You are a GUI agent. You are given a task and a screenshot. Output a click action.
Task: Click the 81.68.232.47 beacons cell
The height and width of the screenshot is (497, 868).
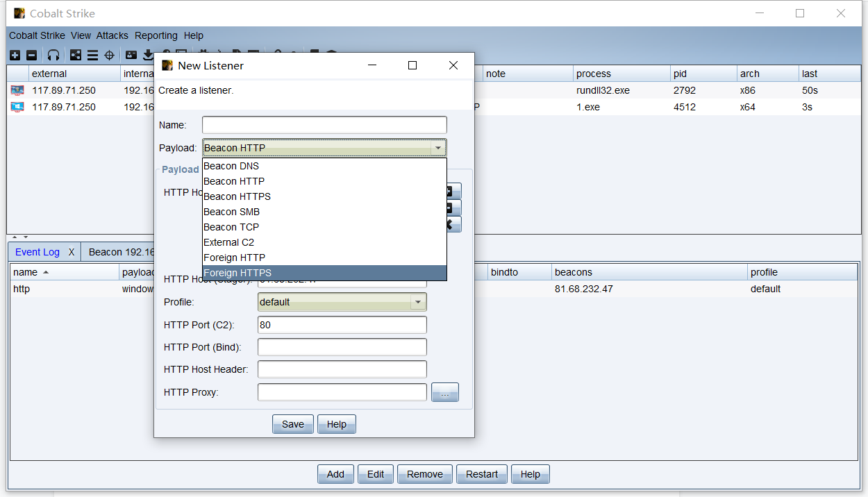click(x=649, y=289)
